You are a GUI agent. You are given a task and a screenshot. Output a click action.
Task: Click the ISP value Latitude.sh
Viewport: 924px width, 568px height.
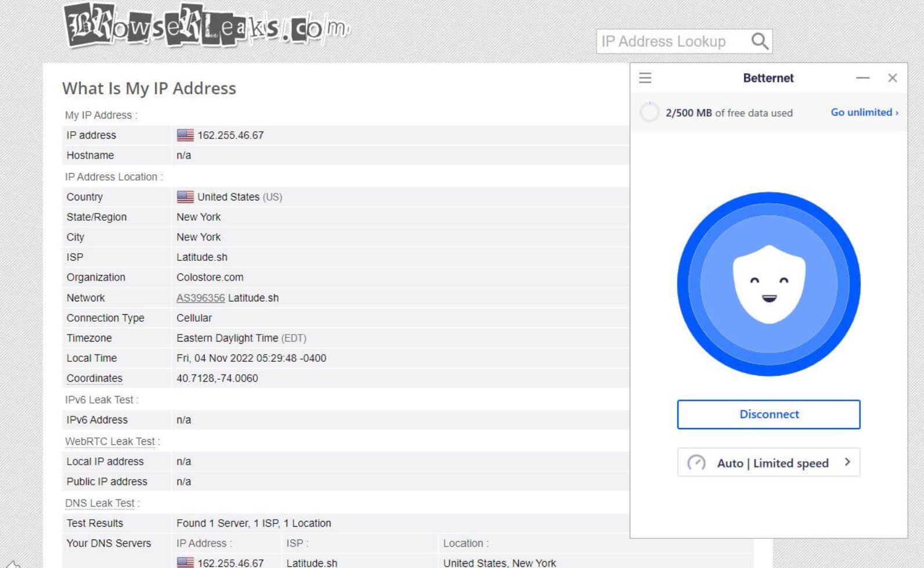(202, 257)
